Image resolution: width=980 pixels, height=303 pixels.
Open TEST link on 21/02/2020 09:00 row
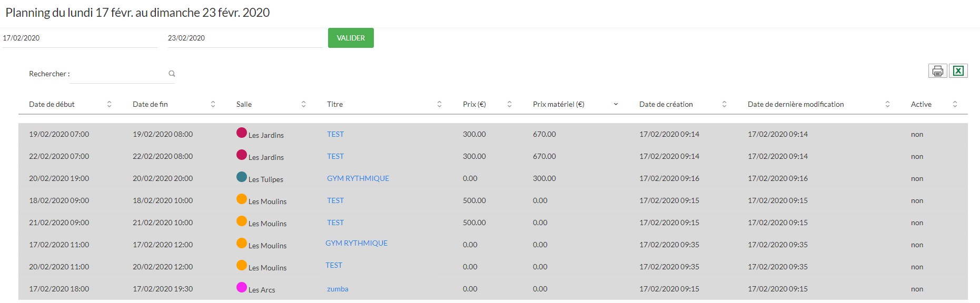[335, 223]
